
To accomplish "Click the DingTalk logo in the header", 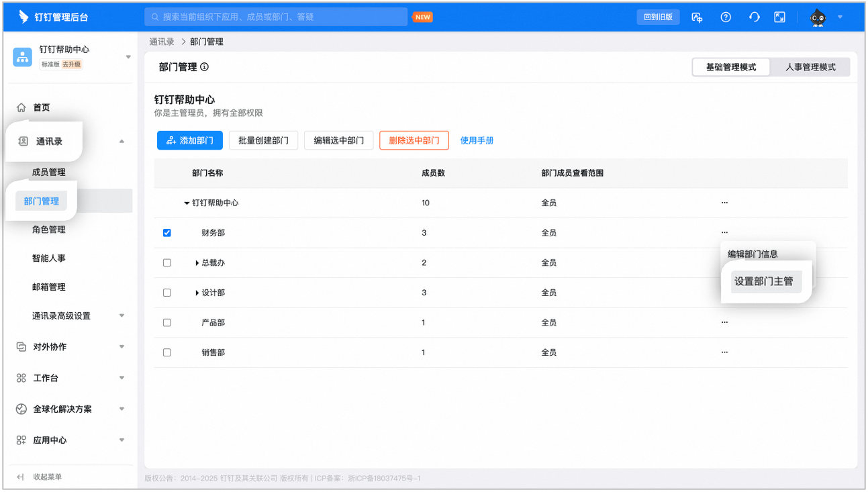I will pos(23,17).
